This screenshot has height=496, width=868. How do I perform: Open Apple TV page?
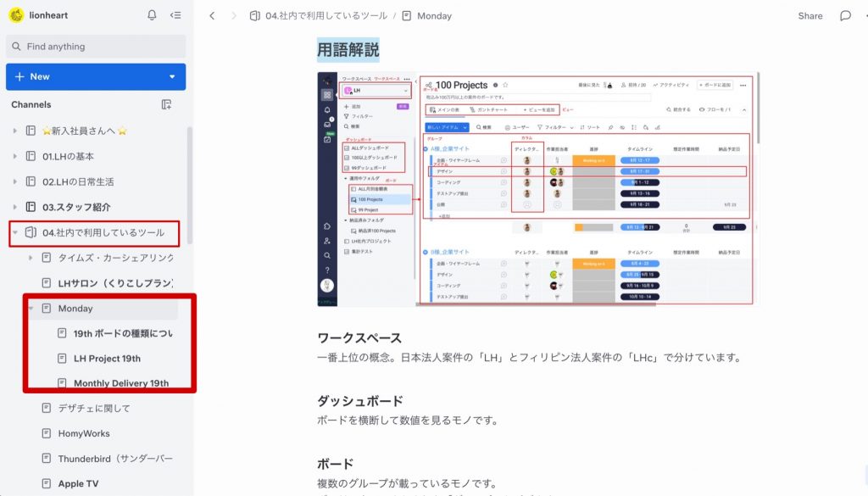(x=78, y=484)
